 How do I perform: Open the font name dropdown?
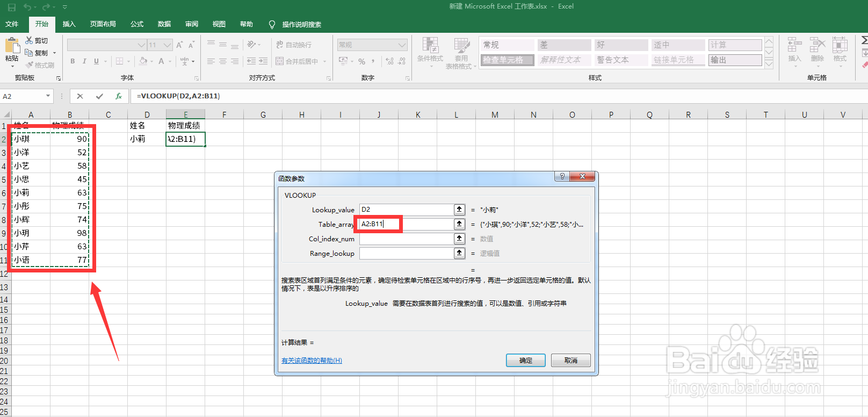(142, 45)
